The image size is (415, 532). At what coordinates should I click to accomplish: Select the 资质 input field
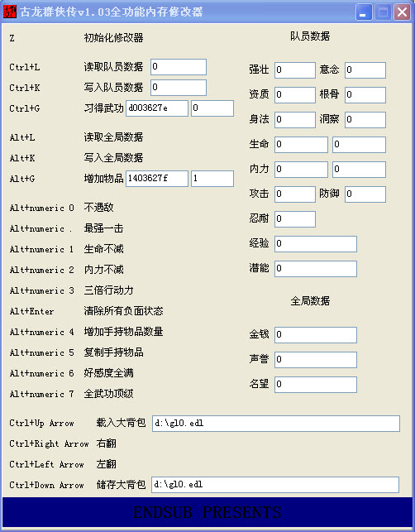tap(295, 94)
